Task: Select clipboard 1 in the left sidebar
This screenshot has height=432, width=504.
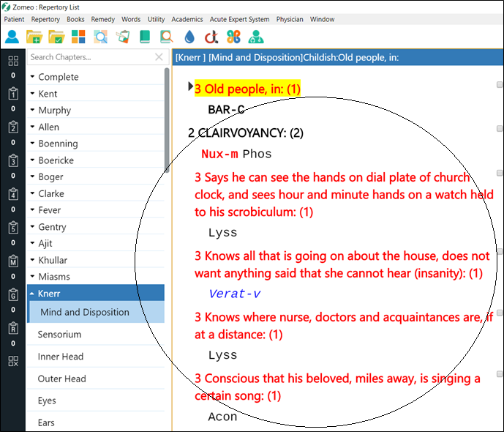Action: coord(12,94)
